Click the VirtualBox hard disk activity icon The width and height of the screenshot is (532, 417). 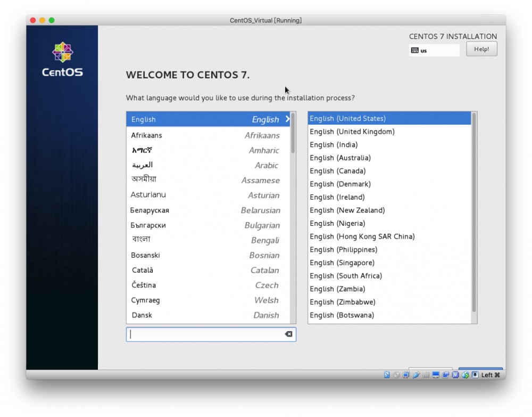pos(387,374)
